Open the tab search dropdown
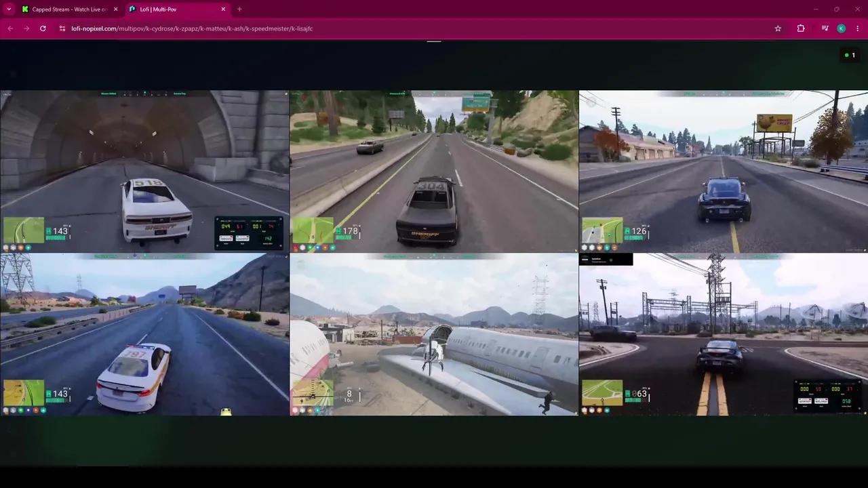The width and height of the screenshot is (868, 488). 9,9
